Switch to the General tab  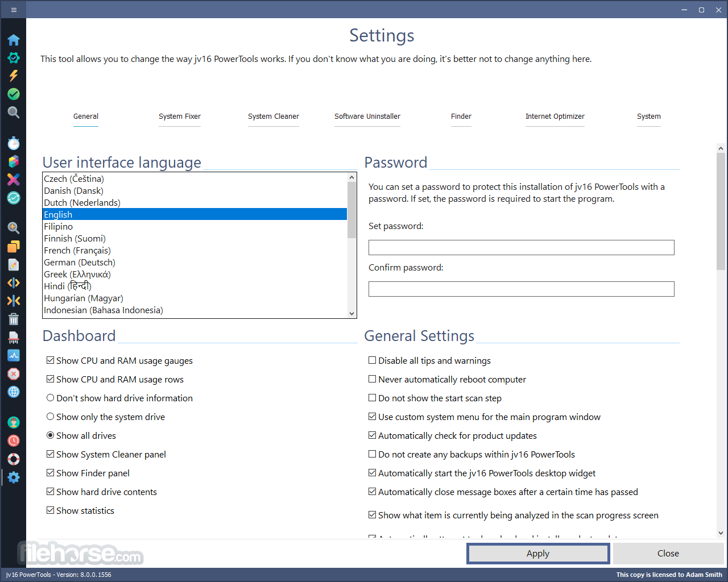coord(86,117)
